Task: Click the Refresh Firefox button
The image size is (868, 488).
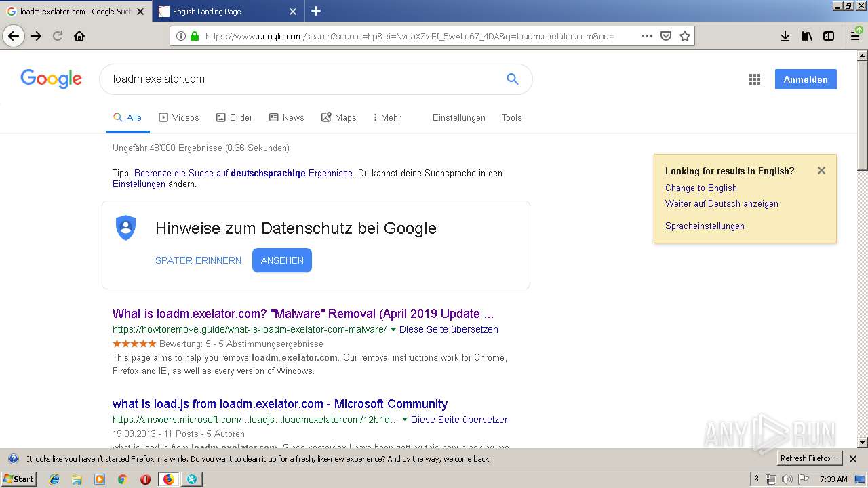Action: click(810, 459)
